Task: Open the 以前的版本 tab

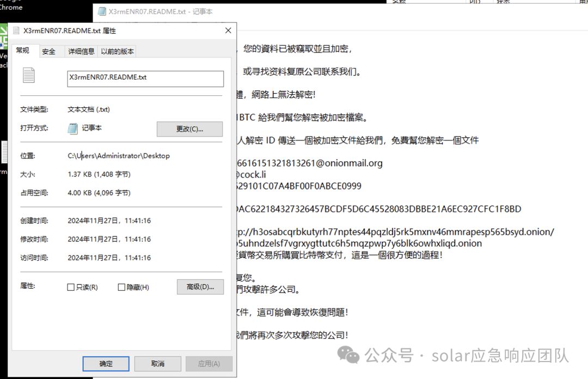Action: tap(117, 51)
